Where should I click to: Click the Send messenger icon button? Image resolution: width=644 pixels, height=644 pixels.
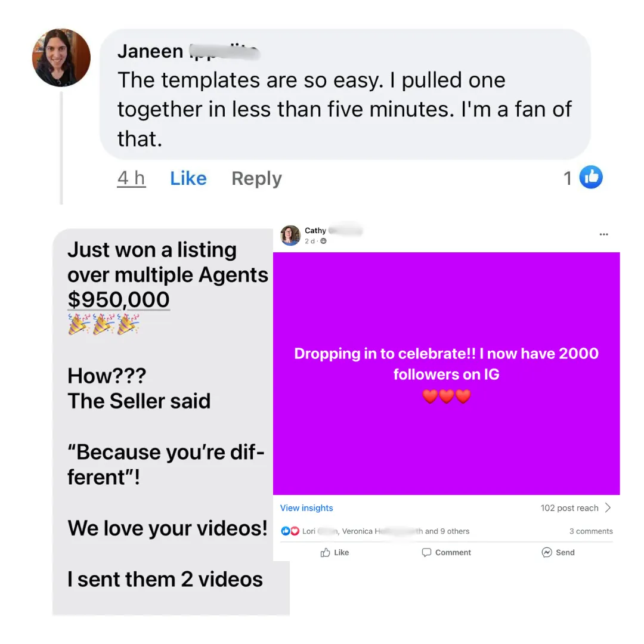click(x=558, y=552)
